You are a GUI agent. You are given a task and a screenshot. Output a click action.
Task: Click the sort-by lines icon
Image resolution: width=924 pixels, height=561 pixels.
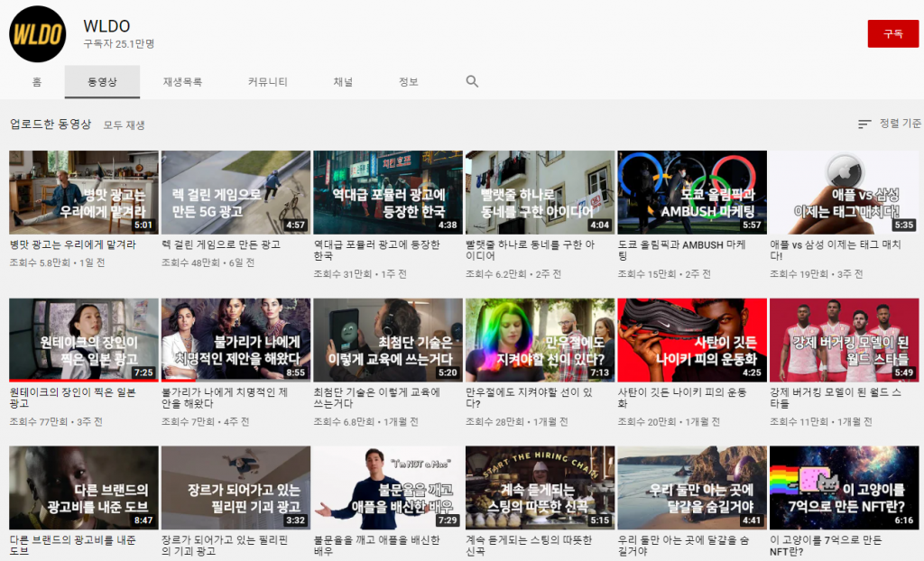pyautogui.click(x=864, y=124)
